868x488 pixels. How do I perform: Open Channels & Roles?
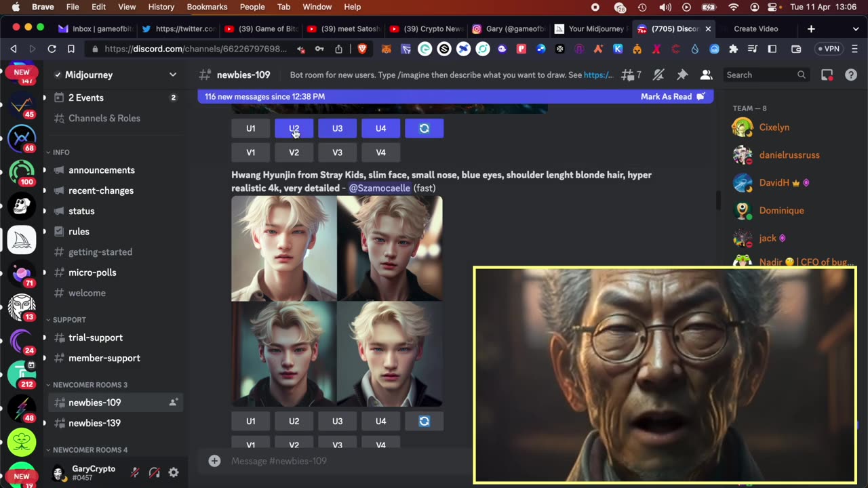pyautogui.click(x=104, y=118)
